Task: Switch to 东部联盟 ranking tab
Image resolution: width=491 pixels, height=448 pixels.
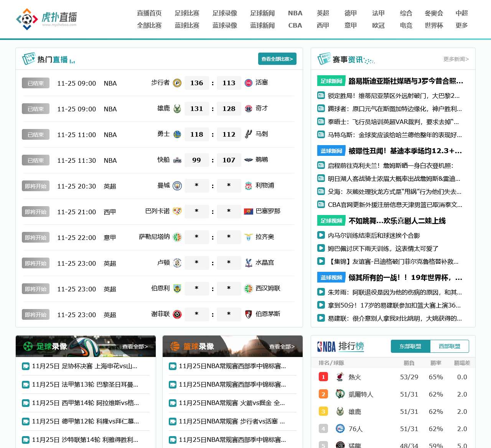Action: (x=410, y=346)
